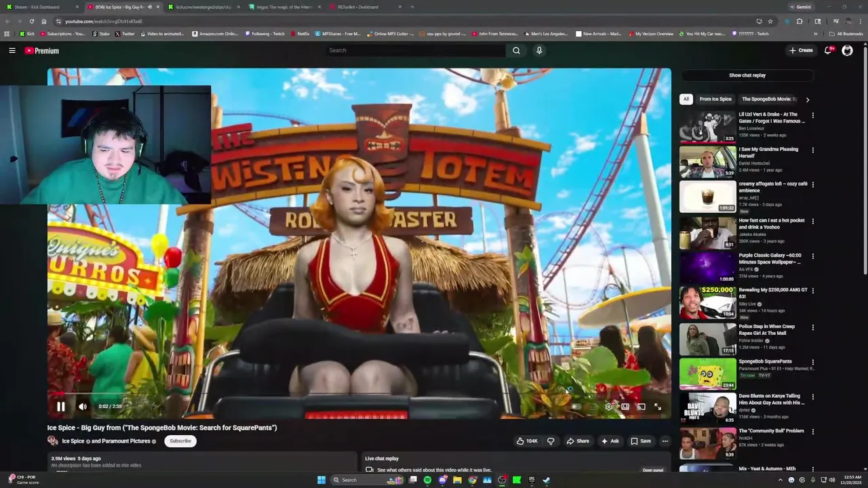The height and width of the screenshot is (488, 868).
Task: Open player settings gear
Action: point(609,407)
